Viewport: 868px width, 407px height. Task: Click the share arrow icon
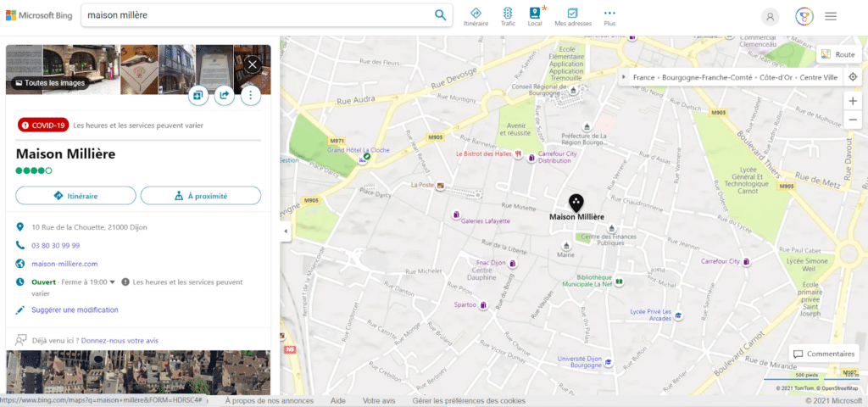tap(224, 95)
